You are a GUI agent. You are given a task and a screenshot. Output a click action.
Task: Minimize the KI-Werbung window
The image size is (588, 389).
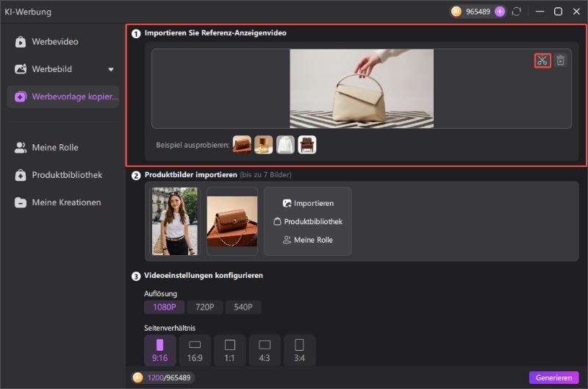(539, 12)
